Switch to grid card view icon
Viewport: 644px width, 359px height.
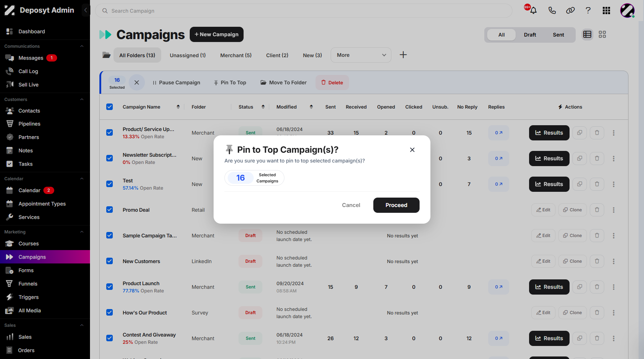pyautogui.click(x=602, y=34)
